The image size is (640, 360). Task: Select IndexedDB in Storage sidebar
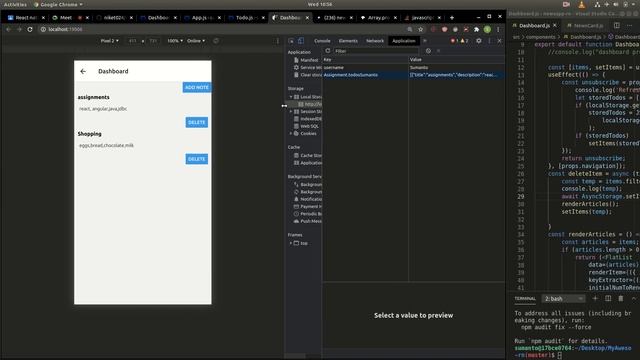[308, 119]
